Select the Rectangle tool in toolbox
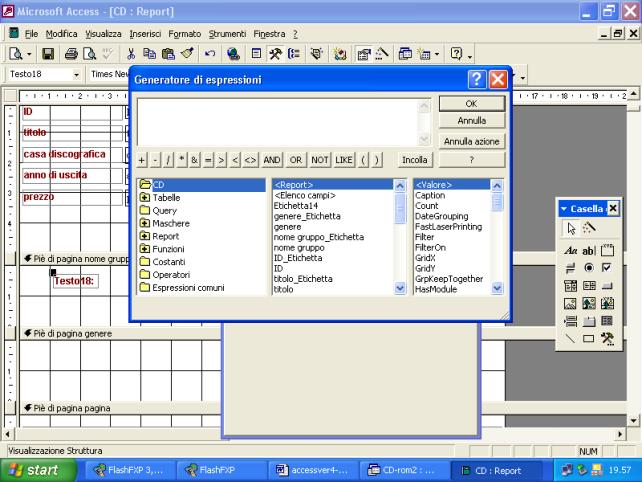Viewport: 642px width, 482px height. [589, 339]
